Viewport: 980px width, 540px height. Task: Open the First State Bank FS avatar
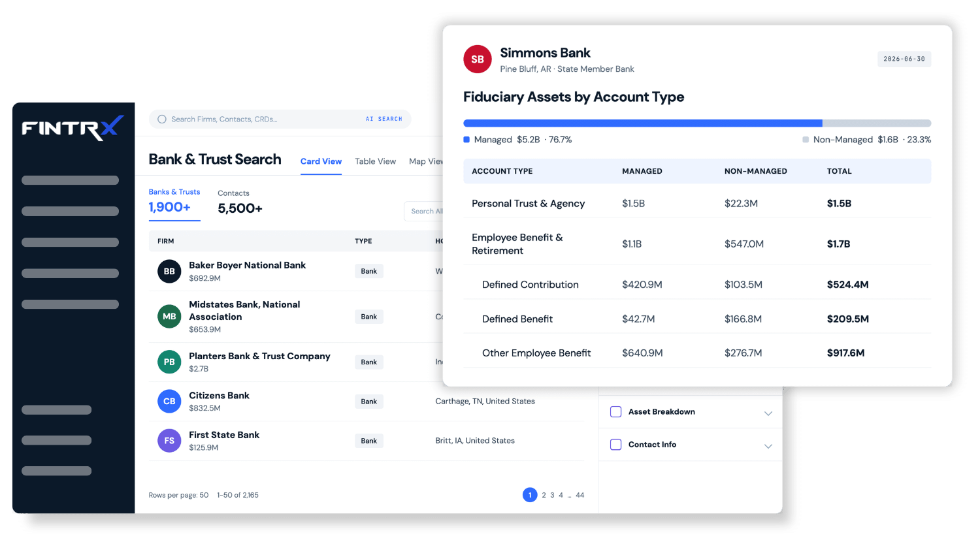pos(169,441)
